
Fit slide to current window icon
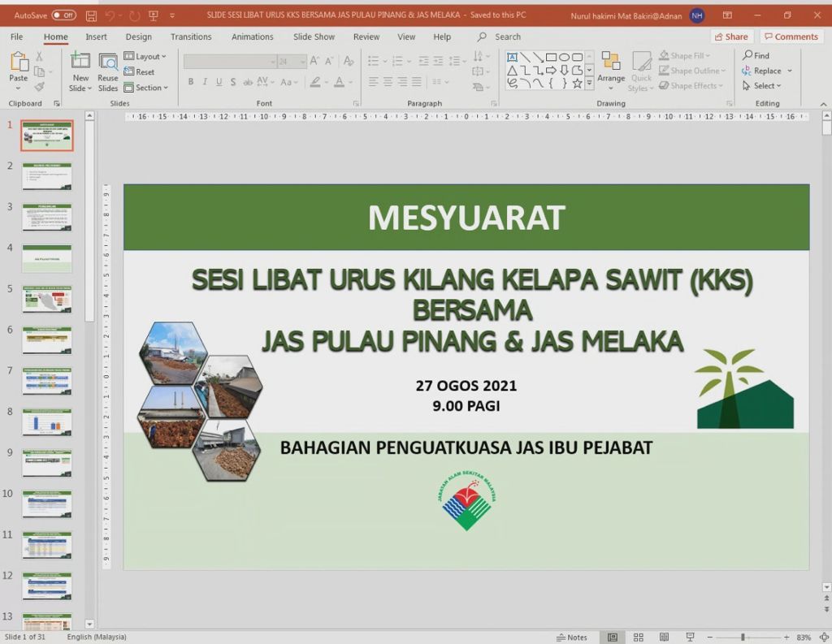[824, 638]
